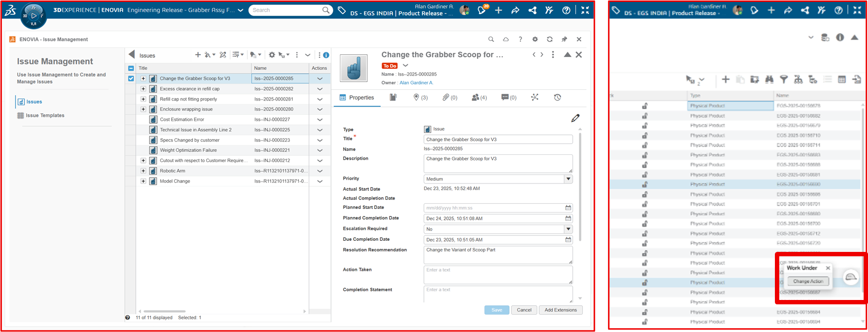Open notifications with badge 20
This screenshot has width=868, height=332.
tap(482, 10)
